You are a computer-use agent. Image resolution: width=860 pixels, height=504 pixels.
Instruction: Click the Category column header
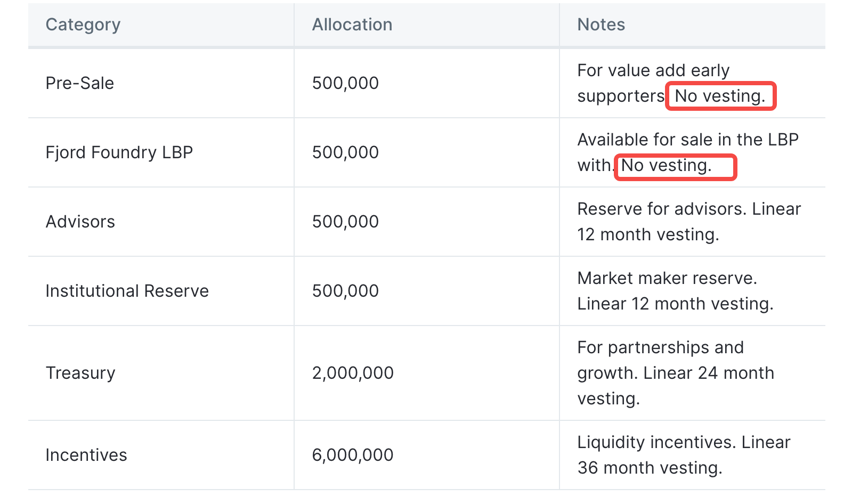[x=83, y=25]
